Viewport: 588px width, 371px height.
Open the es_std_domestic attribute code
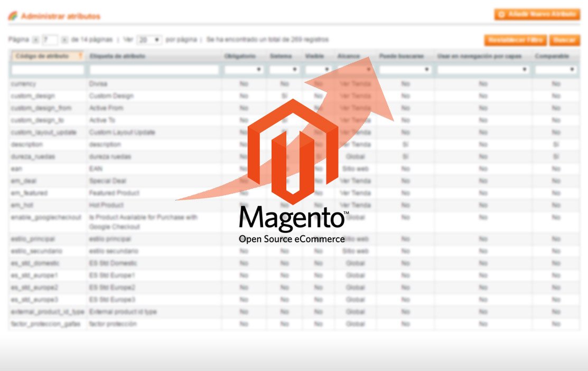[35, 263]
